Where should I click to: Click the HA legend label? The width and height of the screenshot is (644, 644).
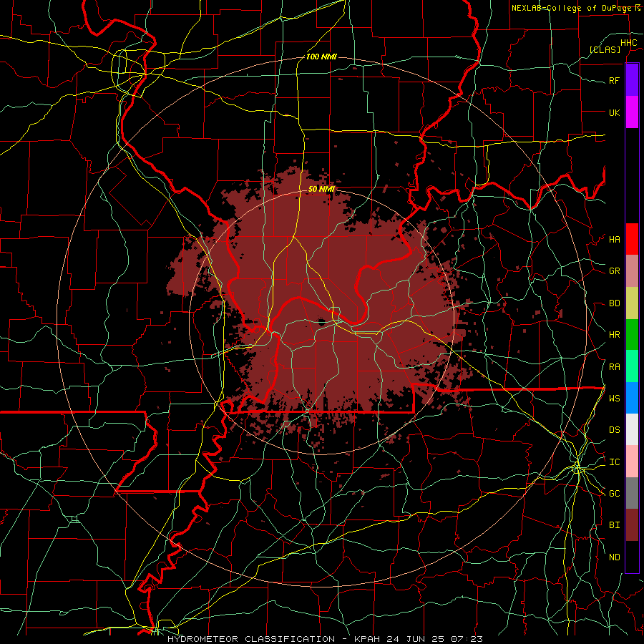[614, 240]
